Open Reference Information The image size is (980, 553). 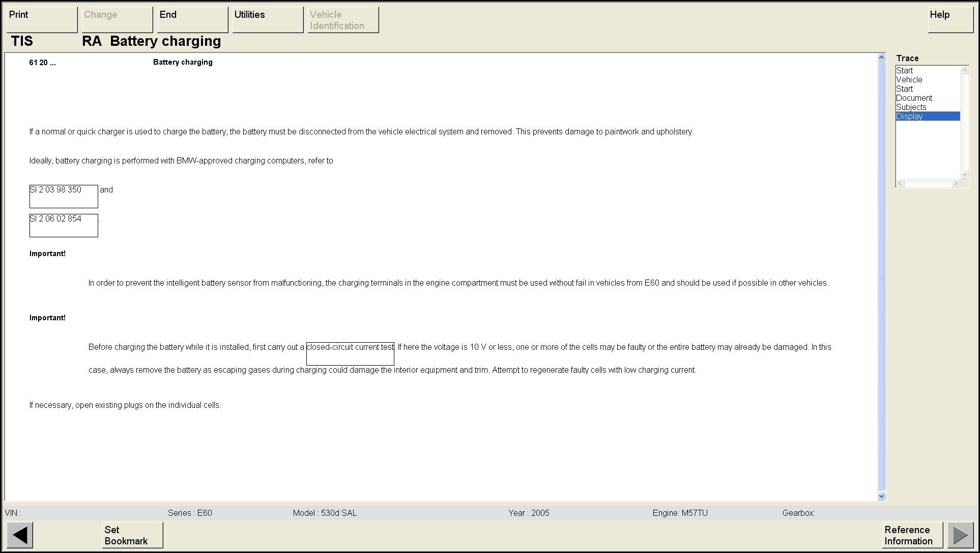pyautogui.click(x=912, y=535)
